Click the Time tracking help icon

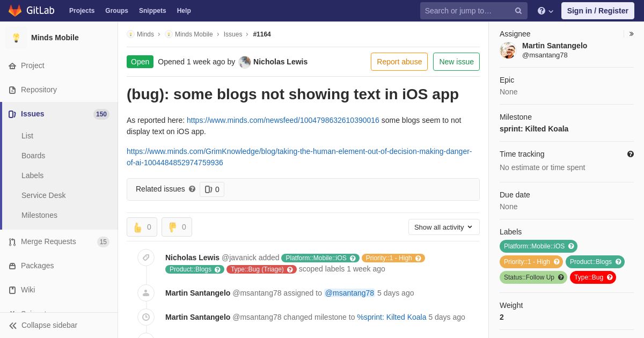point(631,154)
